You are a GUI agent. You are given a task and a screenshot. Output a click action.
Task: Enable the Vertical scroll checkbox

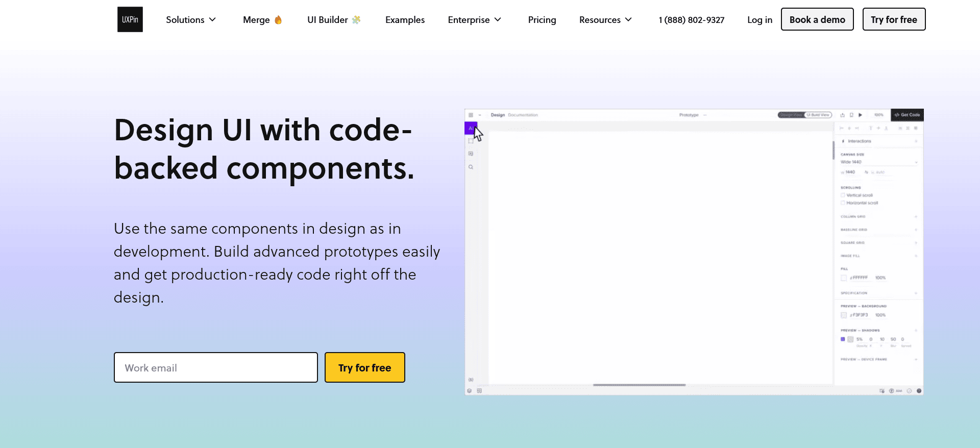tap(843, 195)
